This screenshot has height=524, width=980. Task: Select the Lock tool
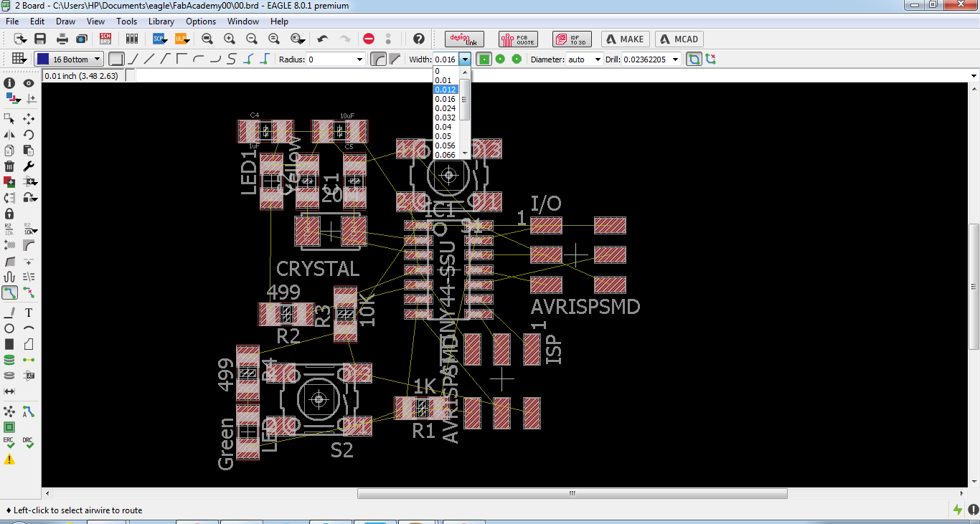coord(9,214)
